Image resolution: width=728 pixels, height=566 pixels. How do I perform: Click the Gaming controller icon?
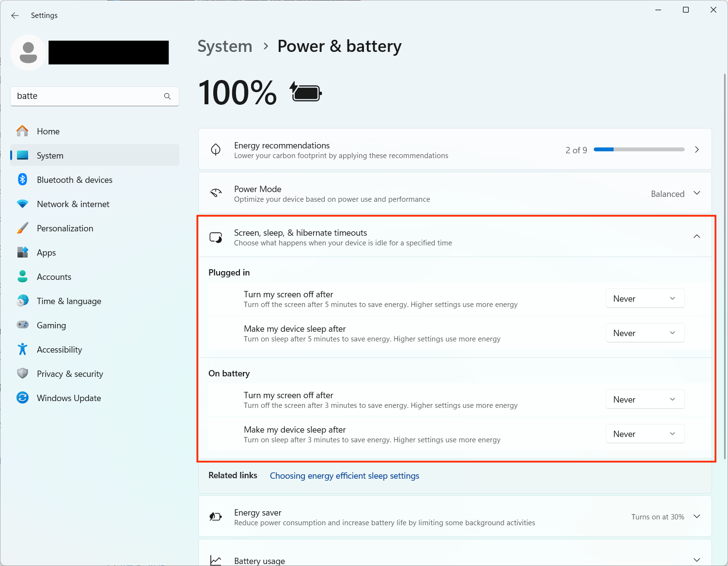(x=22, y=325)
